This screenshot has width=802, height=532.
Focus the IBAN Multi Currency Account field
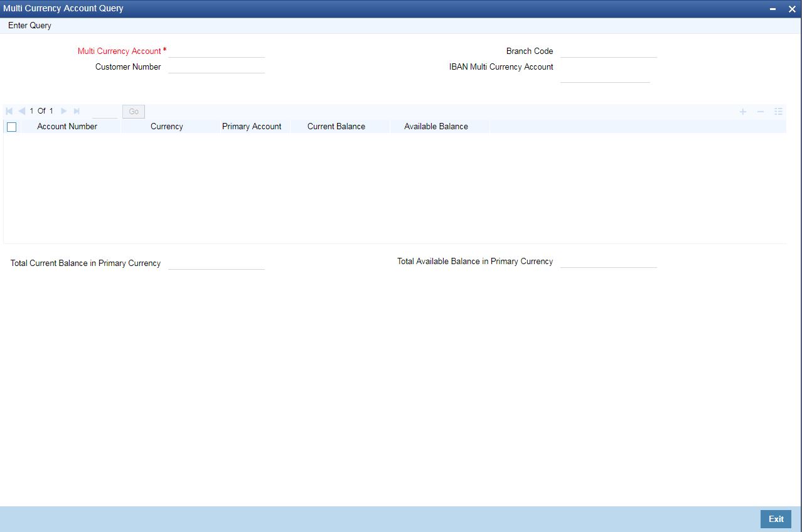point(605,76)
